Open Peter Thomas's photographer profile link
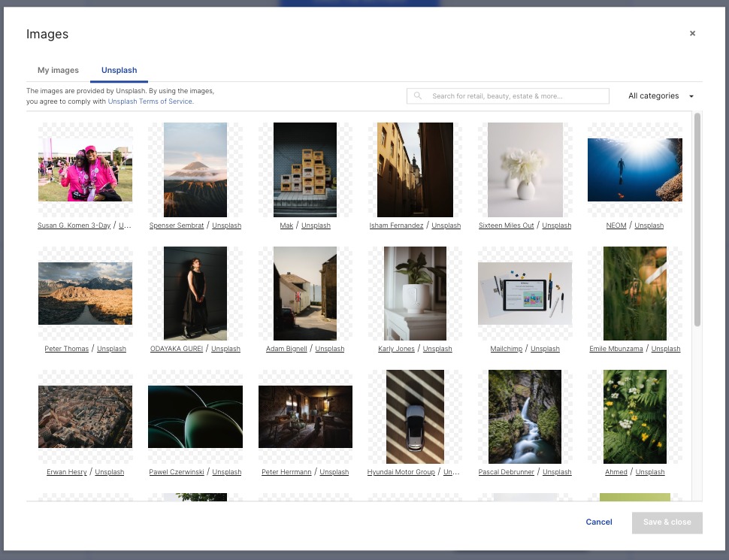Viewport: 729px width, 560px height. pos(66,349)
